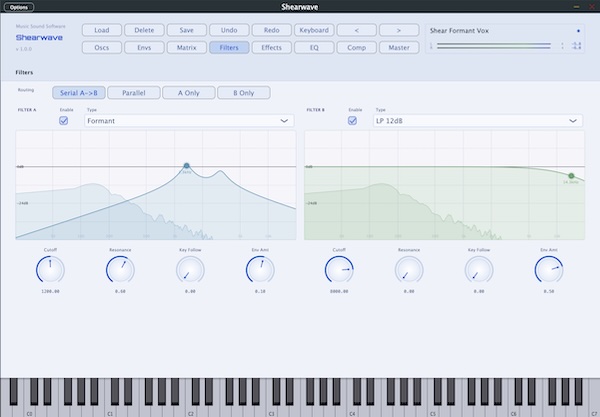Image resolution: width=600 pixels, height=417 pixels.
Task: Select Parallel routing
Action: (x=134, y=93)
